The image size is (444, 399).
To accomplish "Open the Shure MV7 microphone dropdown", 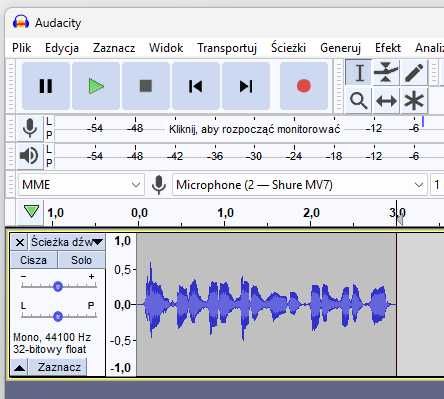I will pos(299,184).
